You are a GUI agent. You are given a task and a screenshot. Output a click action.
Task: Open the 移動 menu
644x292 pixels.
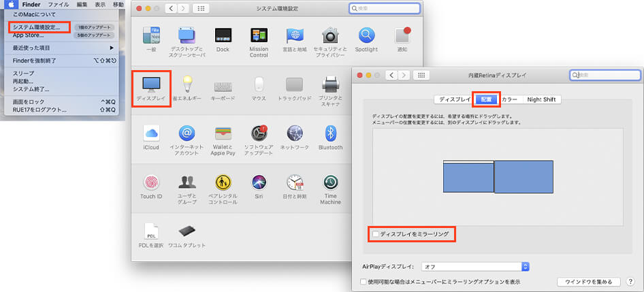(118, 5)
